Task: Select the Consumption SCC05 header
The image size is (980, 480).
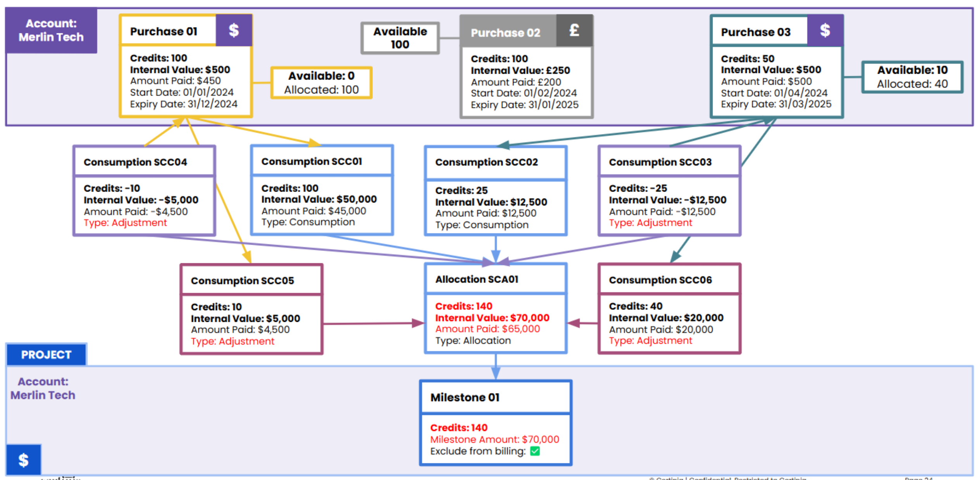Action: coord(242,281)
